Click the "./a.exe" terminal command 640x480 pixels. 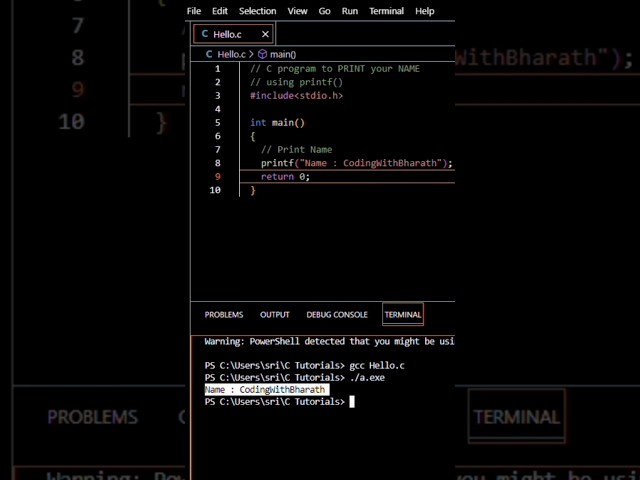pos(367,378)
